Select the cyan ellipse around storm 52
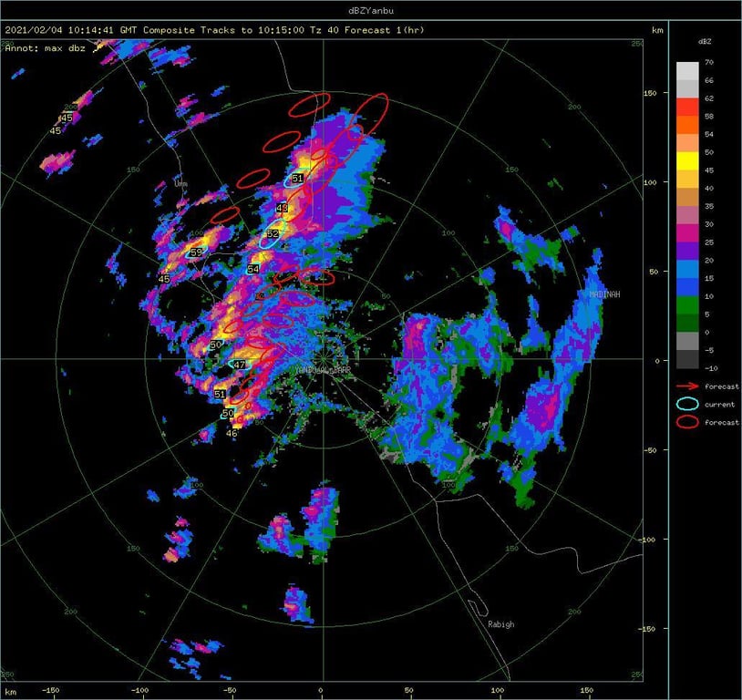 click(x=273, y=234)
